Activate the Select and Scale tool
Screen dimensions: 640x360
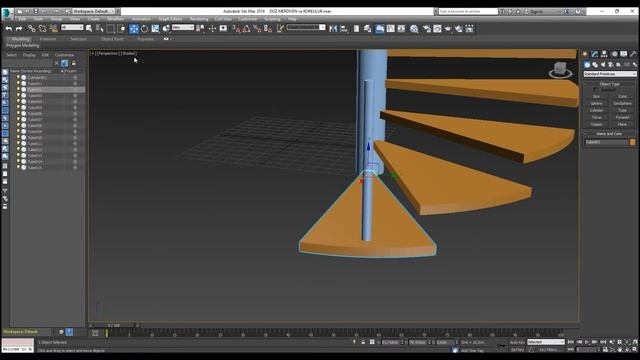[155, 29]
